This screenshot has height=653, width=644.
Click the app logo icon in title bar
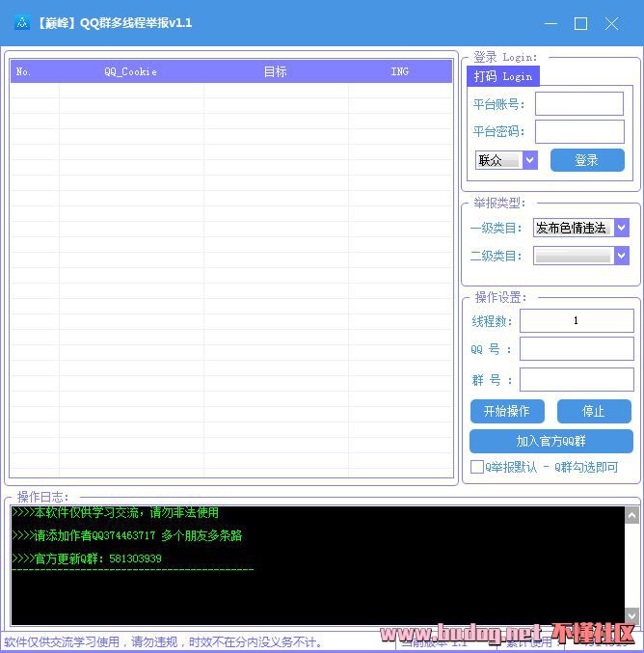pos(22,22)
